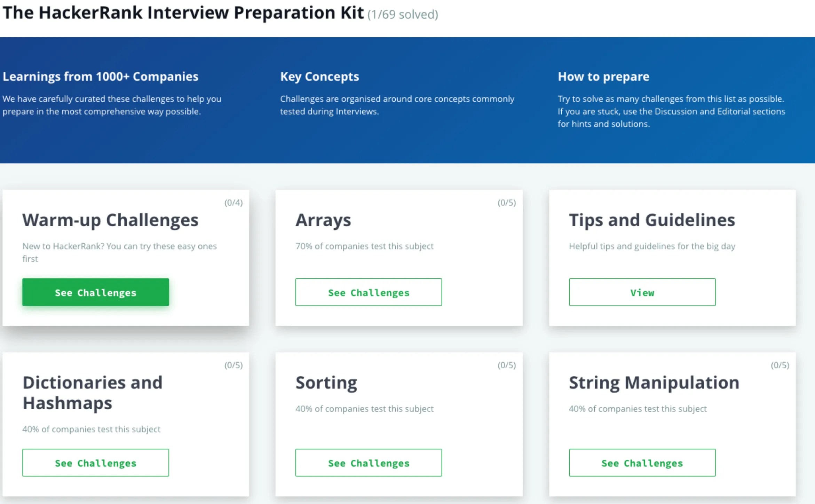Select the Sorting card body
This screenshot has width=815, height=504.
(x=364, y=409)
